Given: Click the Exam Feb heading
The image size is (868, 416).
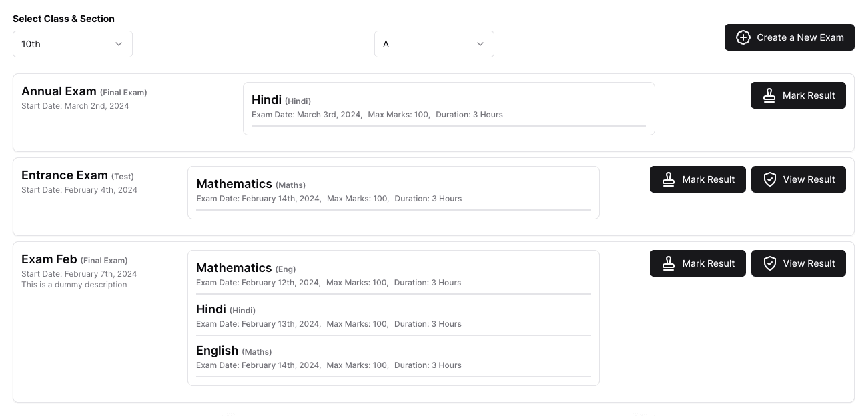Looking at the screenshot, I should click(49, 259).
